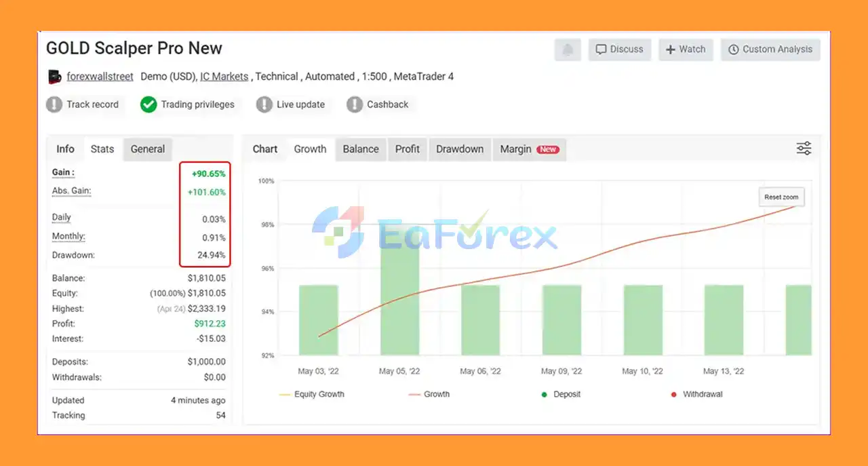Click the Daily label

coord(62,218)
